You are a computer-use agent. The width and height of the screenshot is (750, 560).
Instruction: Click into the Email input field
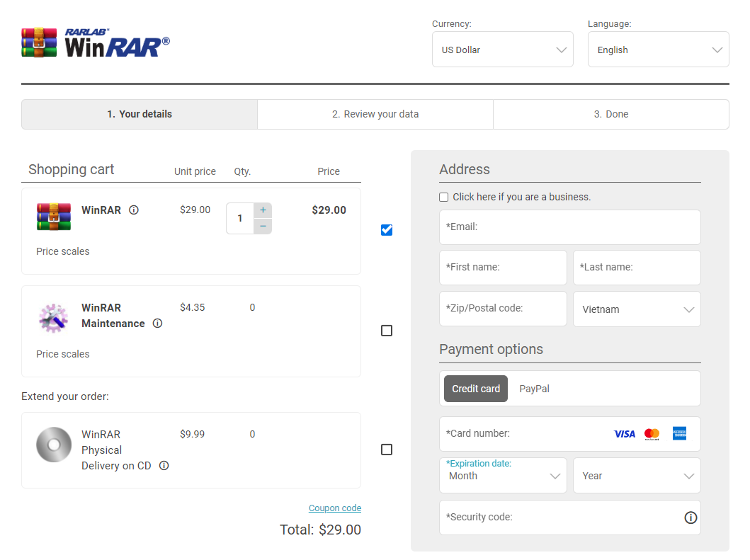(x=569, y=227)
